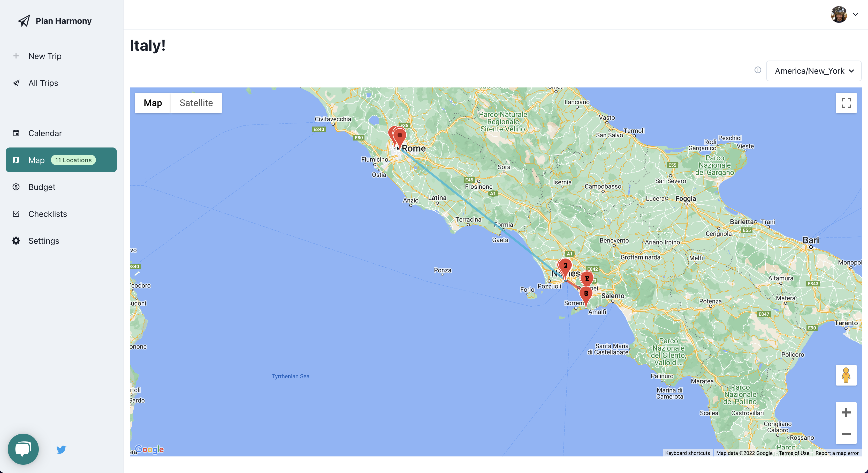
Task: Click the calendar icon in sidebar
Action: coord(16,133)
